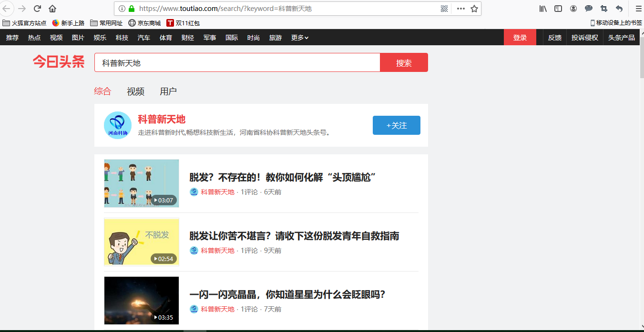This screenshot has width=644, height=332.
Task: Click the home icon in the browser toolbar
Action: [52, 9]
